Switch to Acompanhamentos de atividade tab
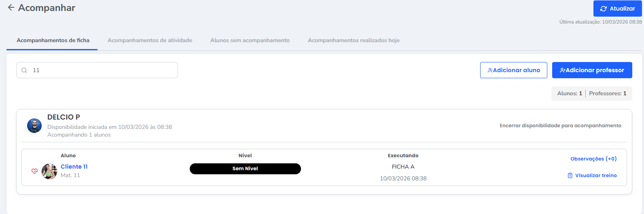 coord(150,41)
